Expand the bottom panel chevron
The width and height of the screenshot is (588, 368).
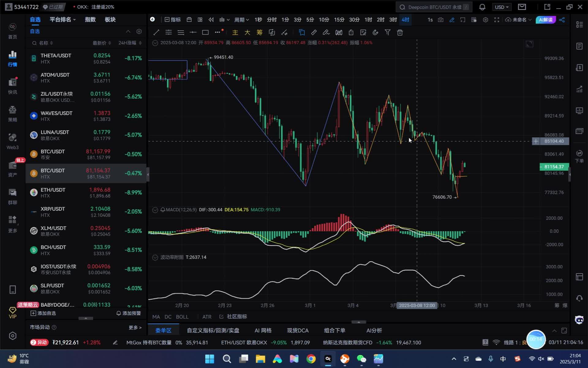tap(554, 331)
